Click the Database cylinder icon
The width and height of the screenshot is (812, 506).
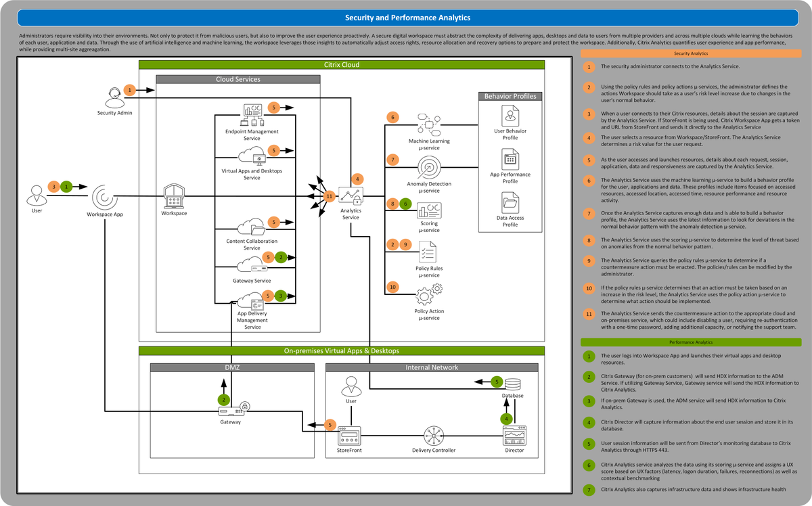512,384
